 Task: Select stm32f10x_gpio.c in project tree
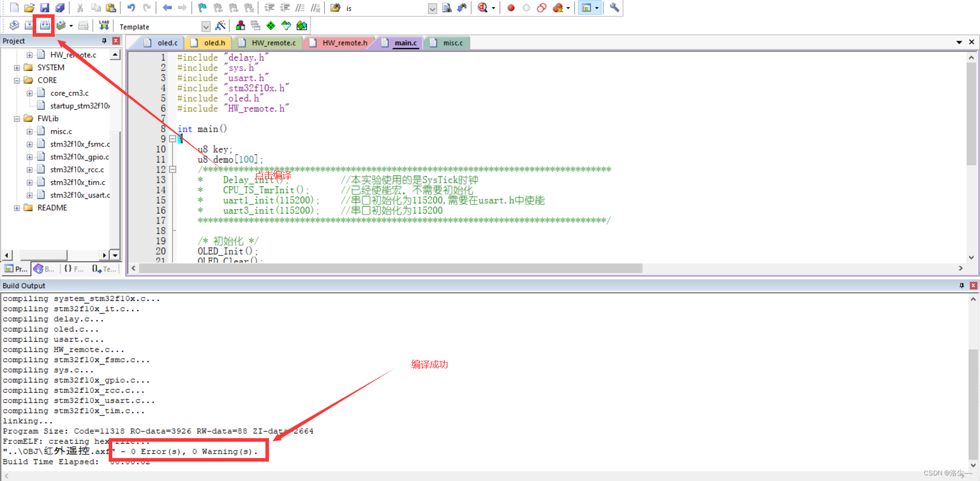tap(79, 157)
